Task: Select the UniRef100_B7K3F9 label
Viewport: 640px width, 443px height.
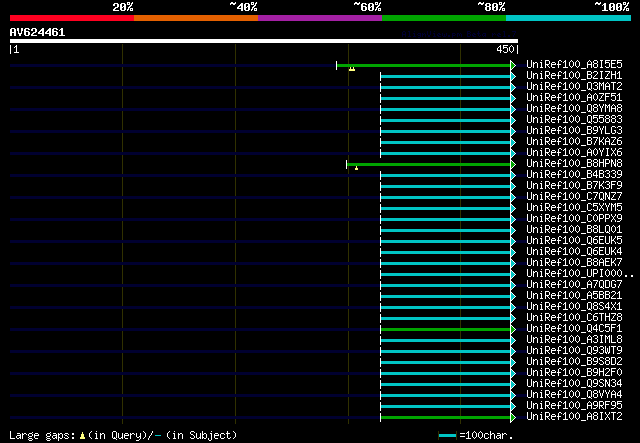Action: [x=574, y=186]
